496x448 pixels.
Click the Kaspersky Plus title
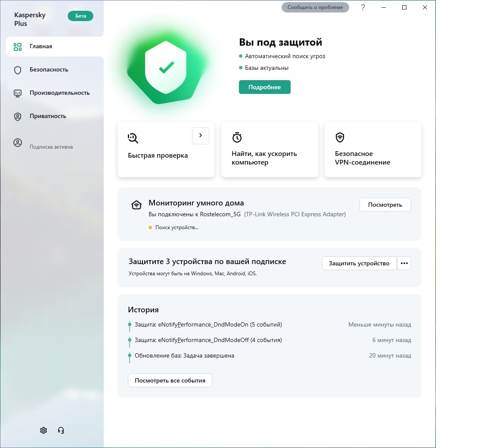[x=30, y=19]
